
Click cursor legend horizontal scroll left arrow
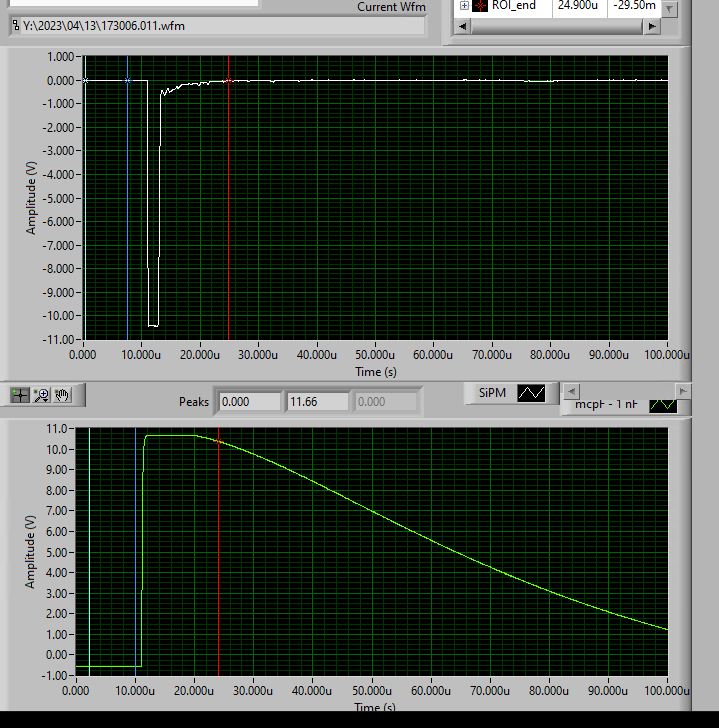coord(462,26)
